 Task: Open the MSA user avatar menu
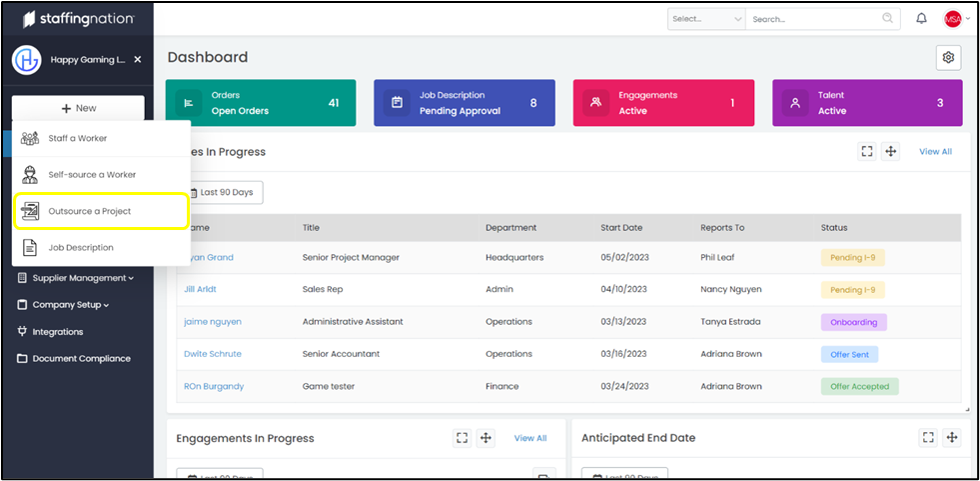[x=952, y=19]
